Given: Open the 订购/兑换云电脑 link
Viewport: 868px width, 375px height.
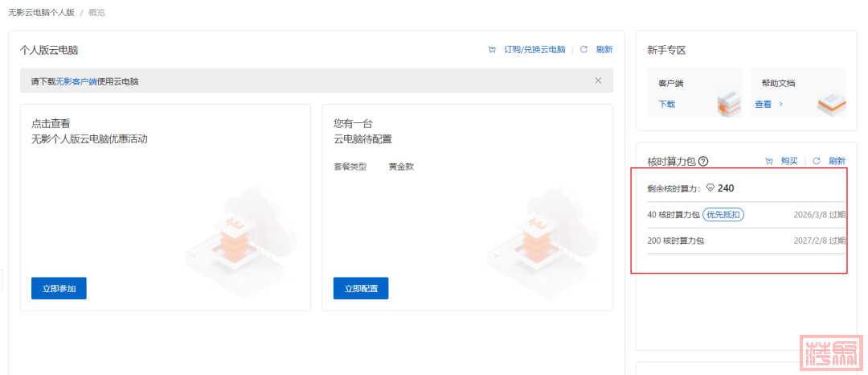Looking at the screenshot, I should pos(534,50).
